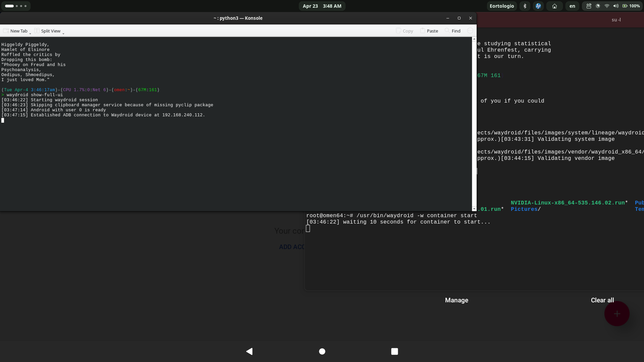The width and height of the screenshot is (644, 362).
Task: Click the '67M 161' text in background terminal
Action: pos(489,75)
